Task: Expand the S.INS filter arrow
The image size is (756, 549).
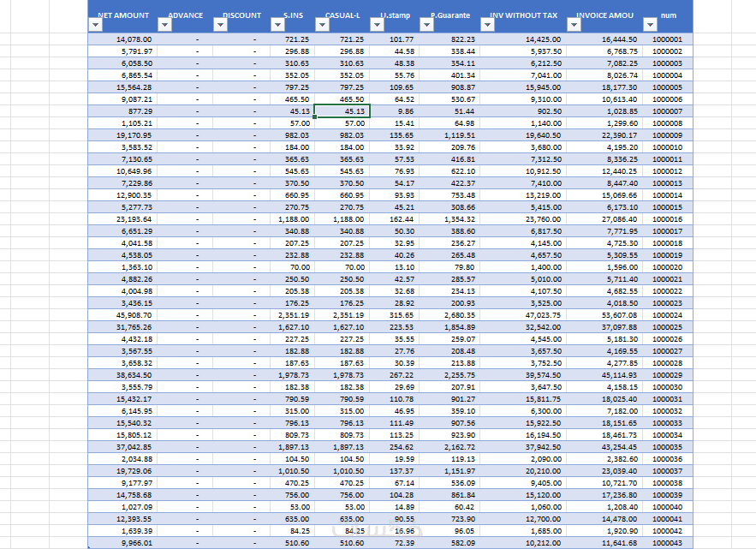Action: click(277, 25)
